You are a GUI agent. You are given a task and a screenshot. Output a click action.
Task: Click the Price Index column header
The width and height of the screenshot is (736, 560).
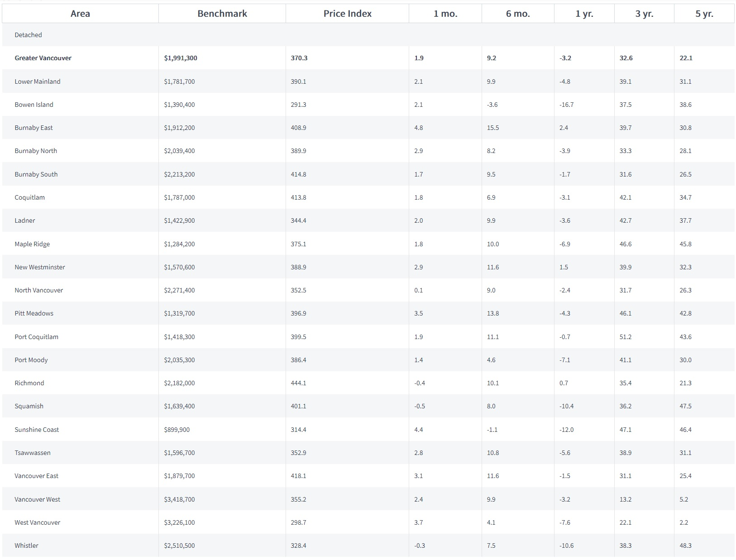click(x=347, y=14)
